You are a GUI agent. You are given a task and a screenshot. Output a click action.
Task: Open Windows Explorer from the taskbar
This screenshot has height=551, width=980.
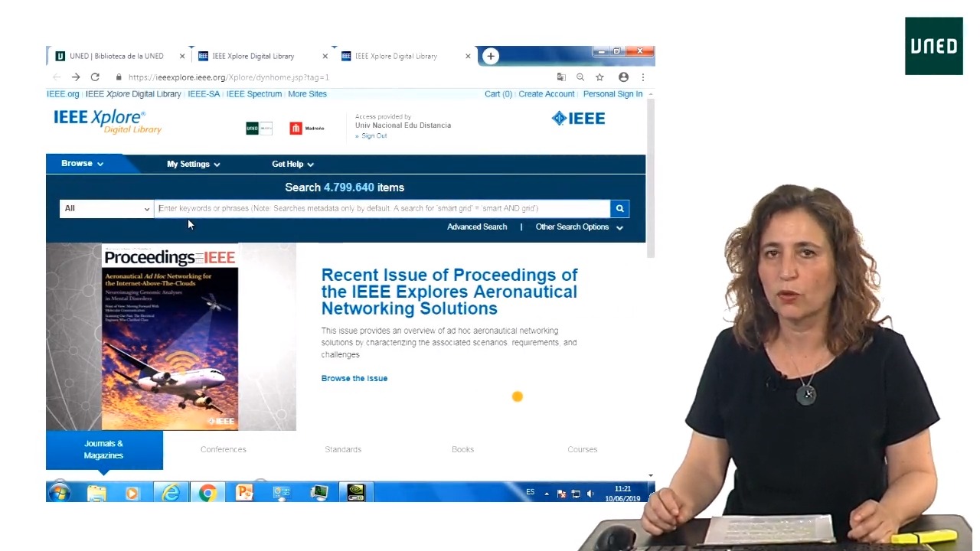[96, 493]
